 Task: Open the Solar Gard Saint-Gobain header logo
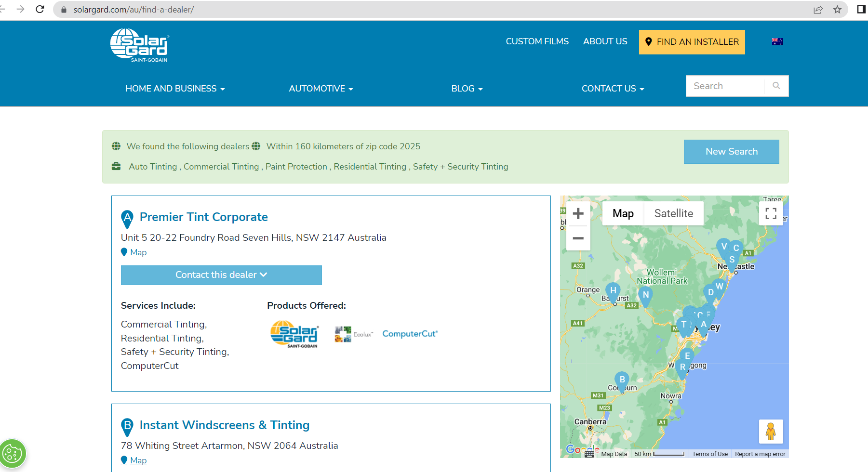coord(139,45)
